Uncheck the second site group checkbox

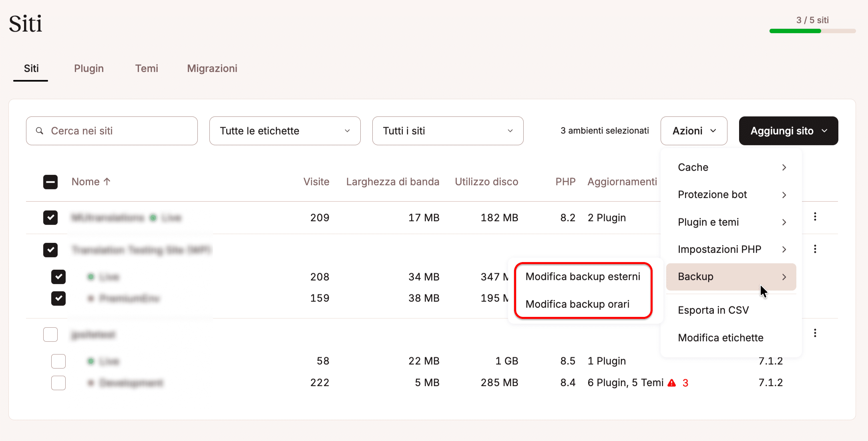(x=50, y=250)
